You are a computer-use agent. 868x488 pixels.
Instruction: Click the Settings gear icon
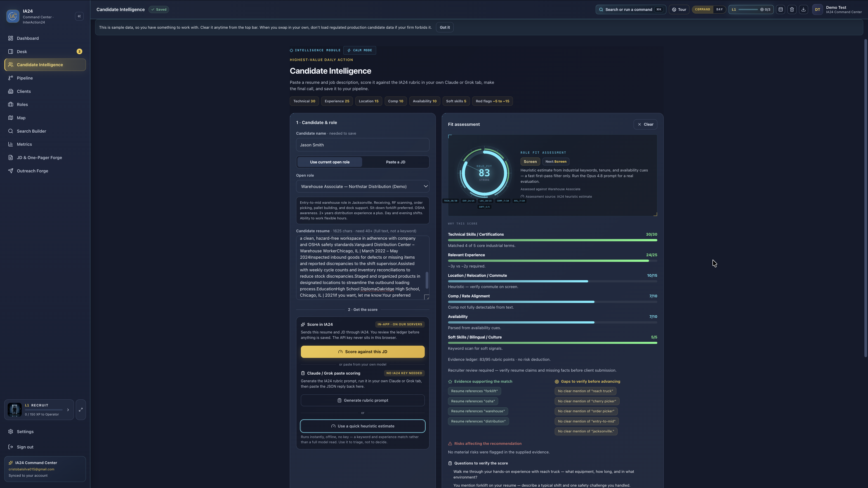[x=11, y=432]
